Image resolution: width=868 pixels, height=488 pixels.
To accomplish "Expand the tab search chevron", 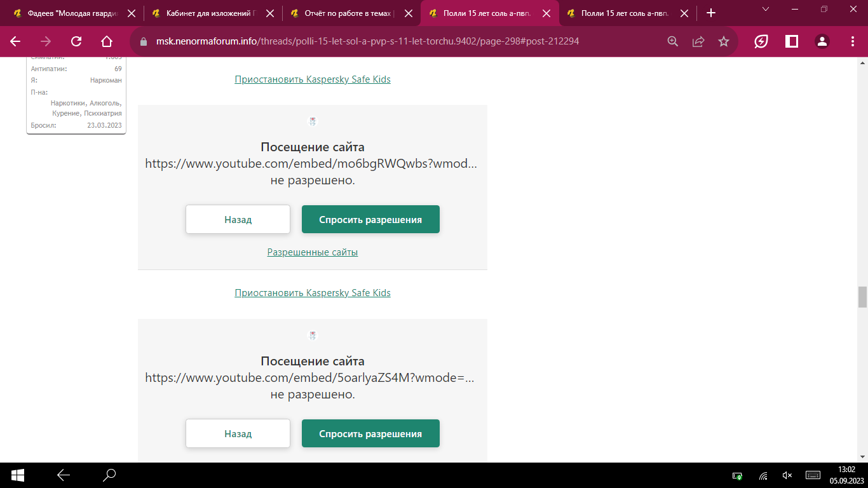I will coord(766,9).
